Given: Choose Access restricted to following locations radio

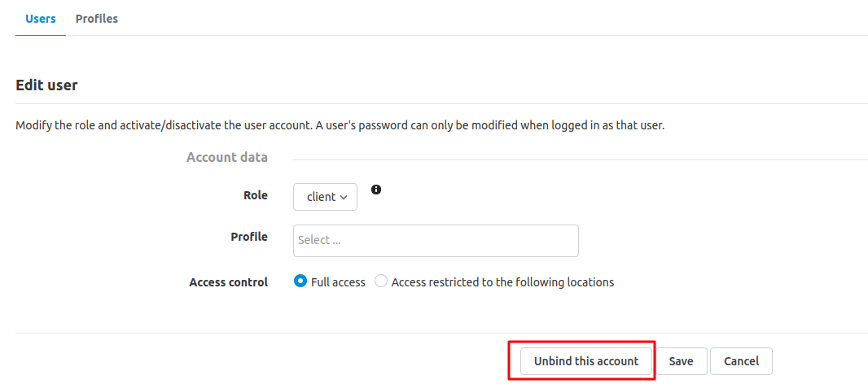Looking at the screenshot, I should [x=381, y=281].
